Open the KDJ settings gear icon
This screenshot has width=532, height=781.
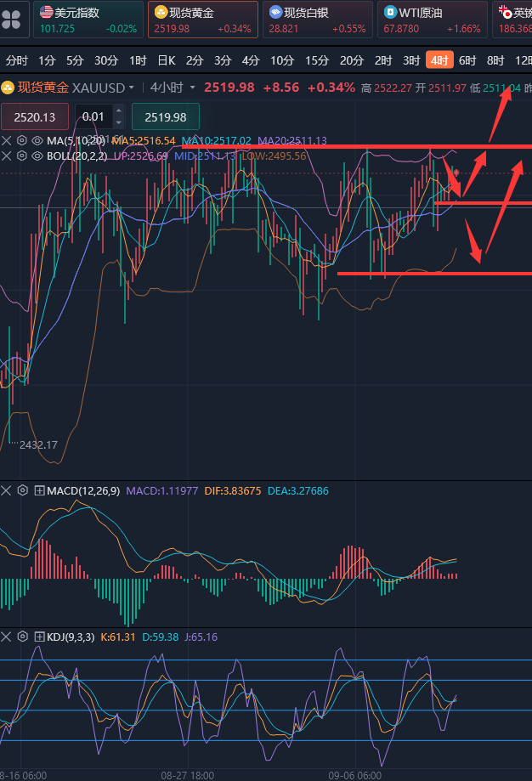point(22,637)
